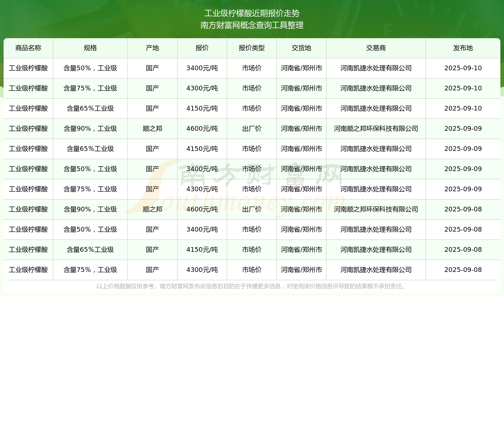Select the date in the last table row
Screen dimensions: 504x434
(x=463, y=270)
